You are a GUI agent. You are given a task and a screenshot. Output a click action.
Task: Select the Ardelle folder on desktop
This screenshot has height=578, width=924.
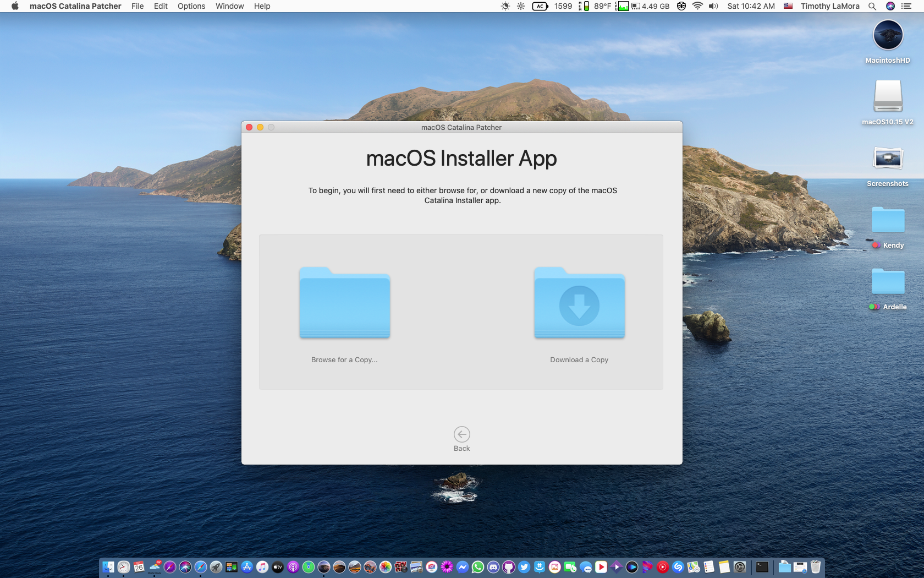point(888,281)
